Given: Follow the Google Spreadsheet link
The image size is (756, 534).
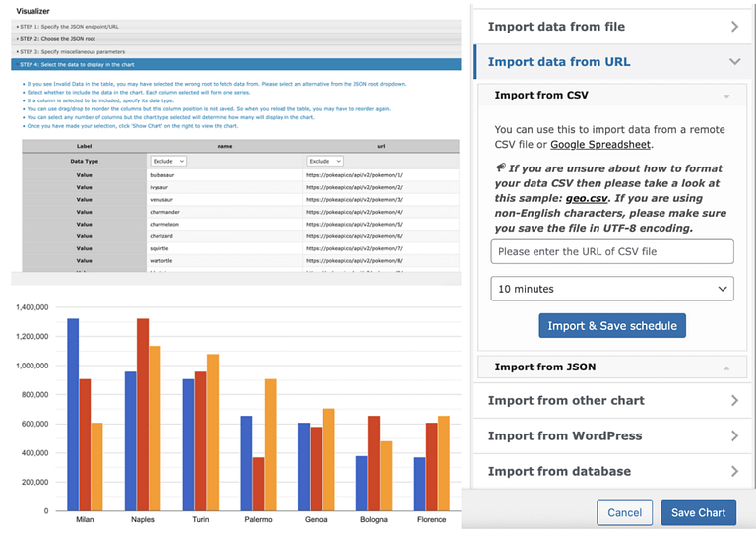Looking at the screenshot, I should (x=600, y=144).
